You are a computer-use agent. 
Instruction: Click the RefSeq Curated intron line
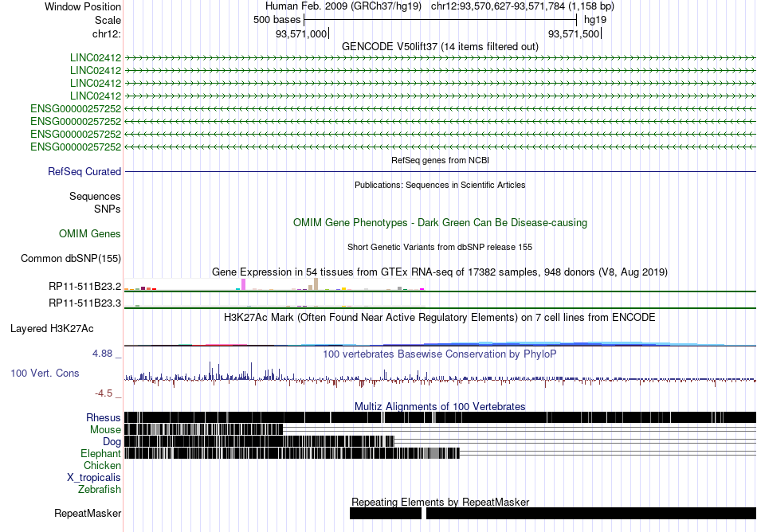(x=441, y=172)
